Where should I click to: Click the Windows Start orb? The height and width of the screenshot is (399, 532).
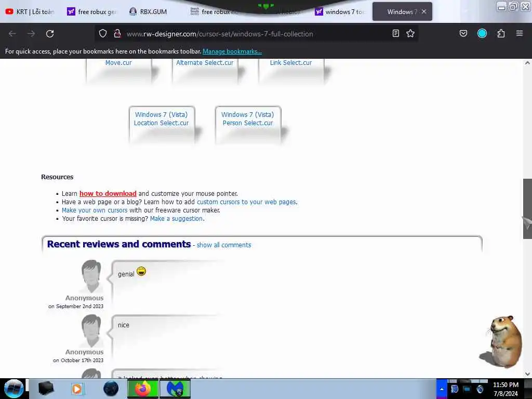(x=14, y=389)
